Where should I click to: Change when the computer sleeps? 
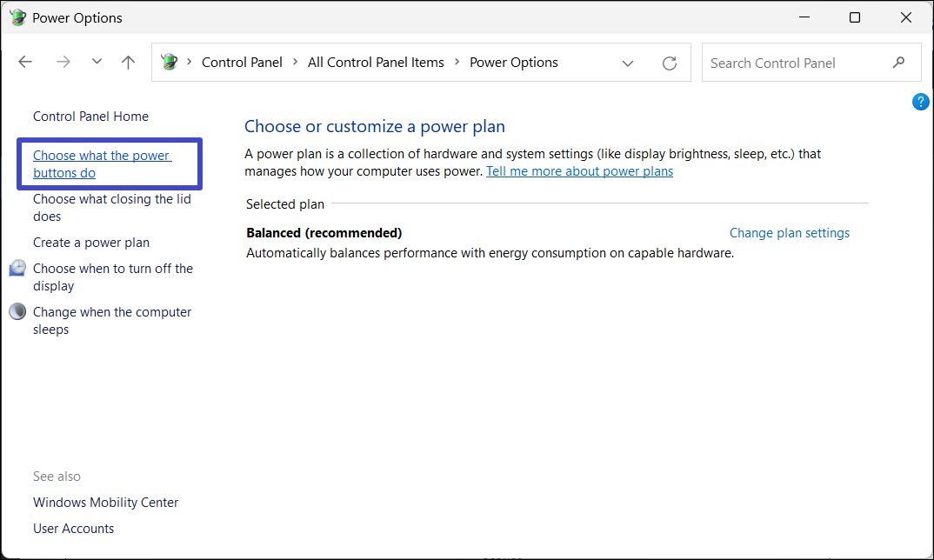[112, 321]
